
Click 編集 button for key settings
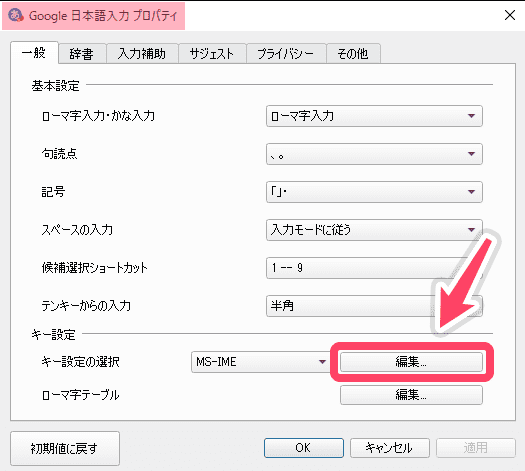tap(411, 362)
